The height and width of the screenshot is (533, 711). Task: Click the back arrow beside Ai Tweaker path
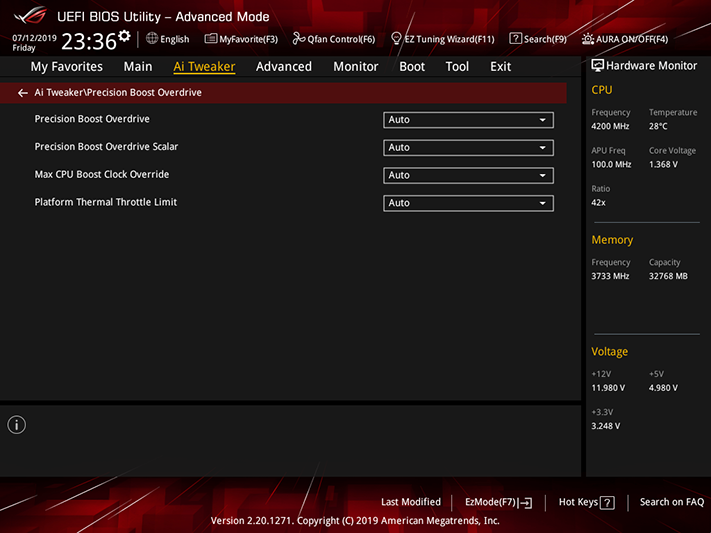23,93
